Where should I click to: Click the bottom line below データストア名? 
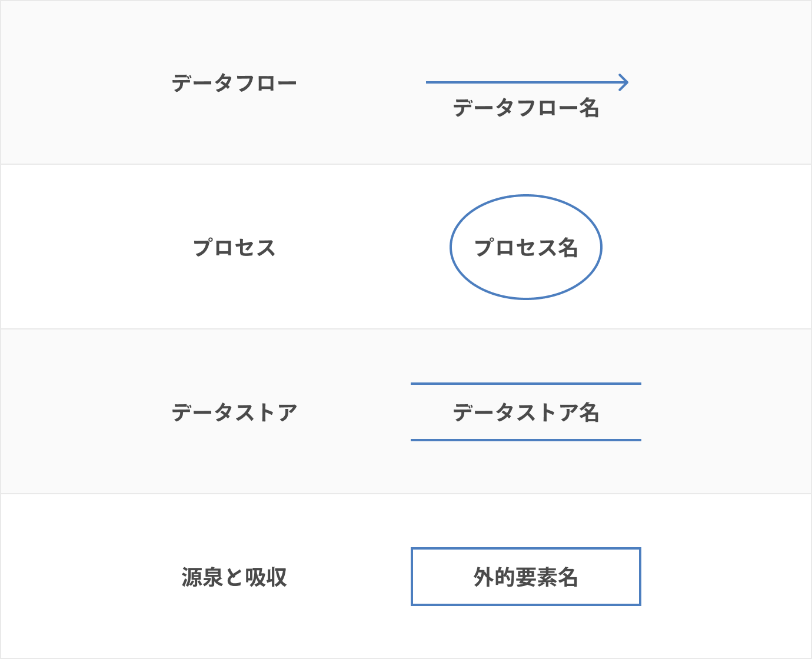(525, 440)
